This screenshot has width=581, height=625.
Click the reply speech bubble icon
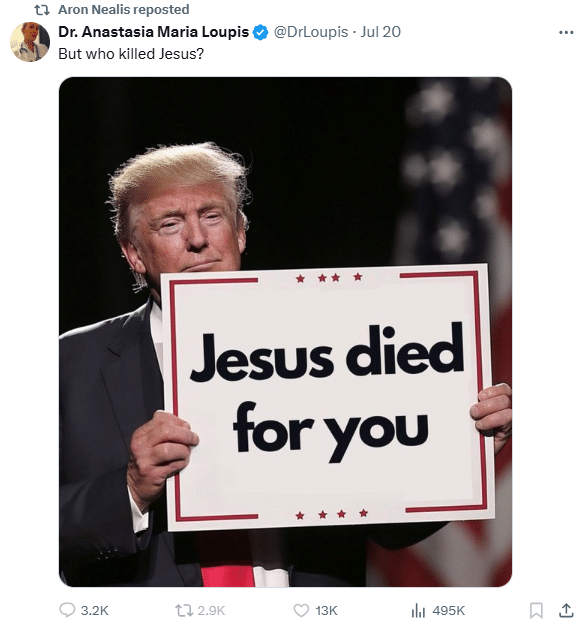tap(67, 610)
